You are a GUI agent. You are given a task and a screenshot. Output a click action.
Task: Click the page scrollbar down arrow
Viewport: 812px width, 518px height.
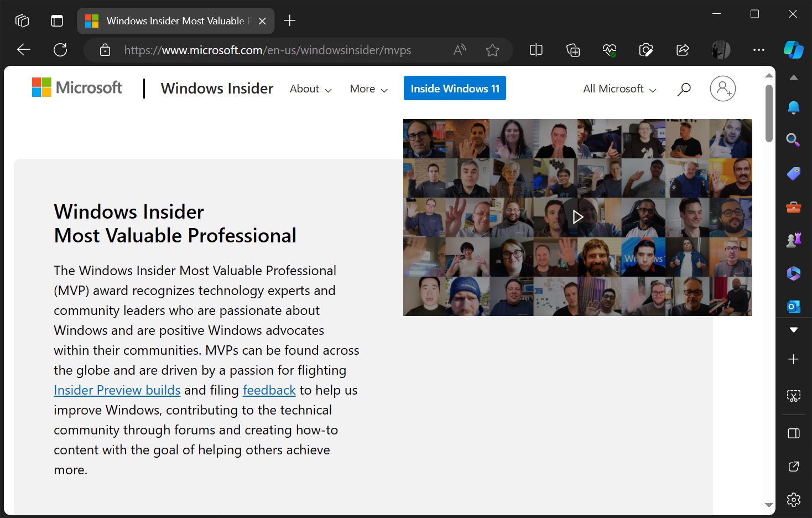[769, 505]
